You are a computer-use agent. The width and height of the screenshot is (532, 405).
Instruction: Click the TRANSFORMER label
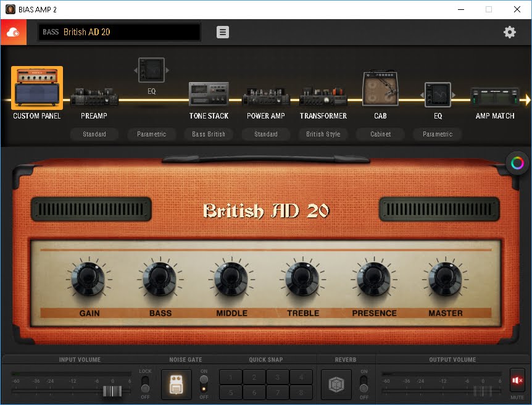[323, 116]
